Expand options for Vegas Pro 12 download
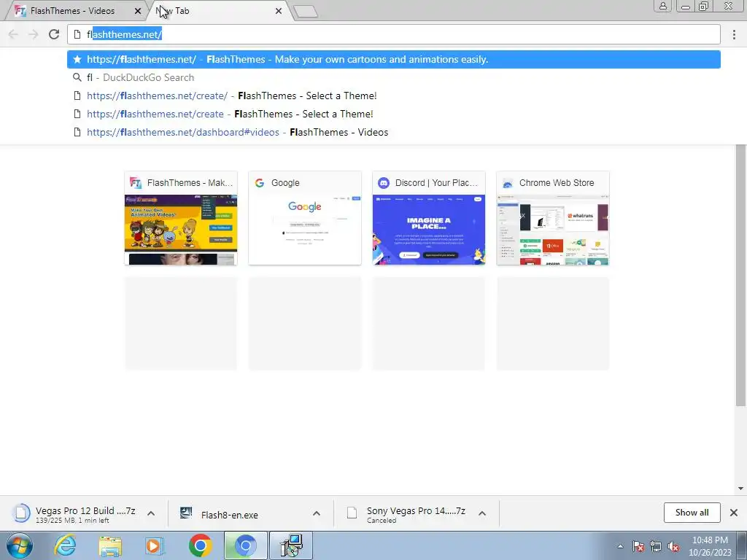 151,513
